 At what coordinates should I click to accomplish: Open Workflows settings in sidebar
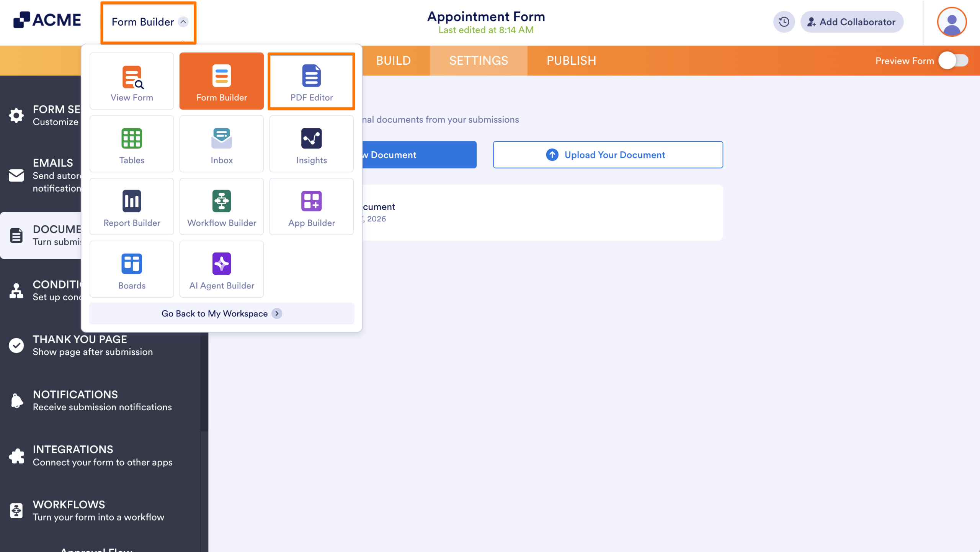pos(100,511)
